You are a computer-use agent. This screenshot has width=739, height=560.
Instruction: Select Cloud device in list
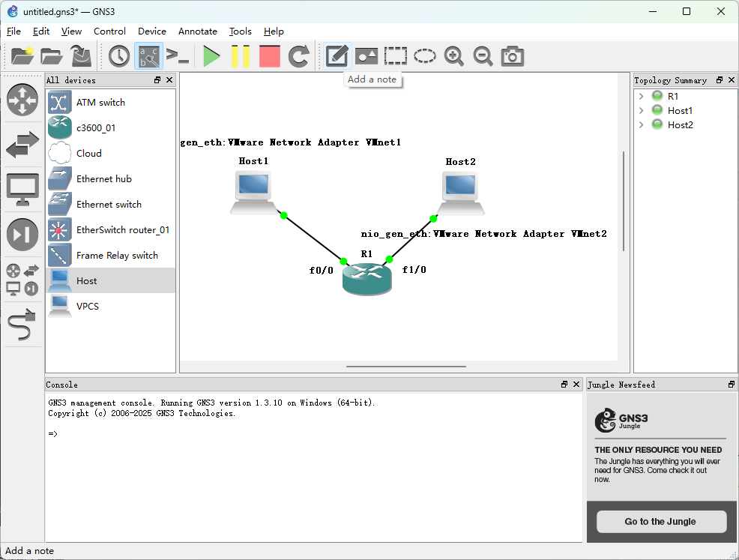(110, 153)
